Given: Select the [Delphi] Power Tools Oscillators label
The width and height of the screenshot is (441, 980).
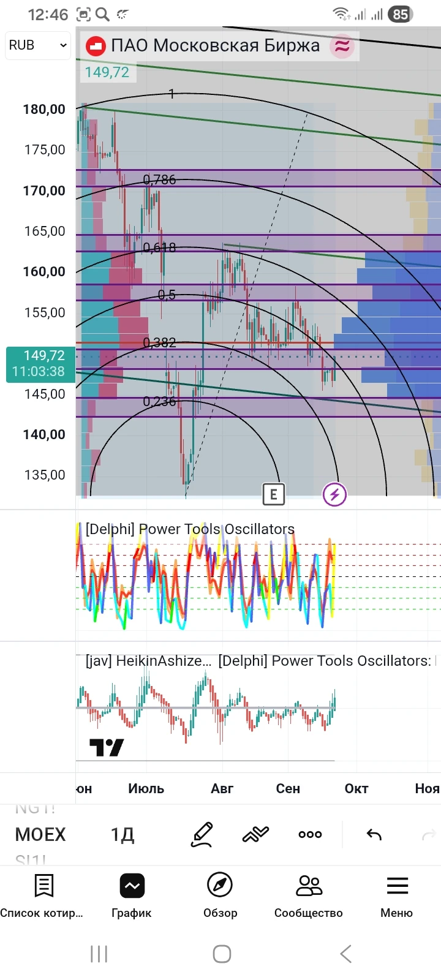Looking at the screenshot, I should pos(190,529).
